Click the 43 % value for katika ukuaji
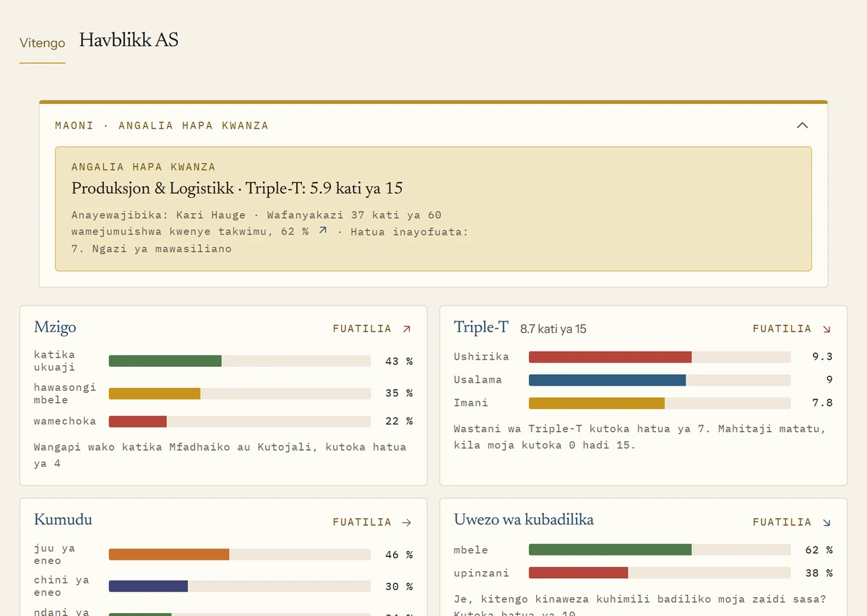867x616 pixels. click(x=399, y=361)
